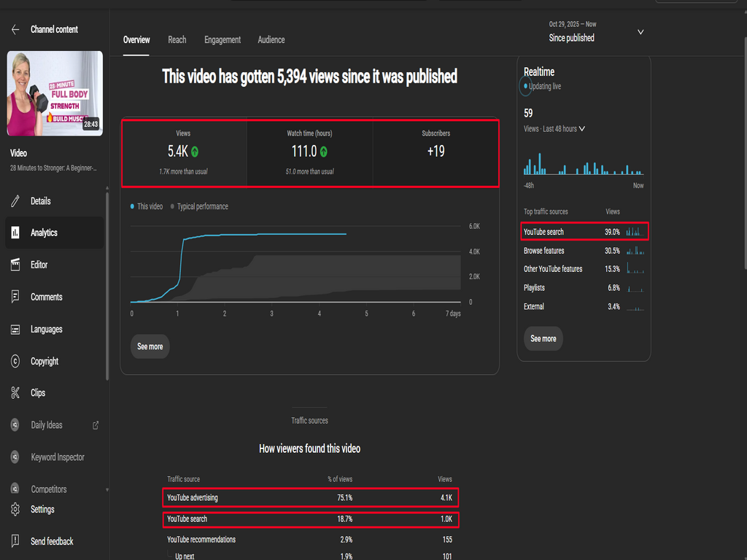
Task: Click the 1.7K more than usual note
Action: tap(183, 171)
